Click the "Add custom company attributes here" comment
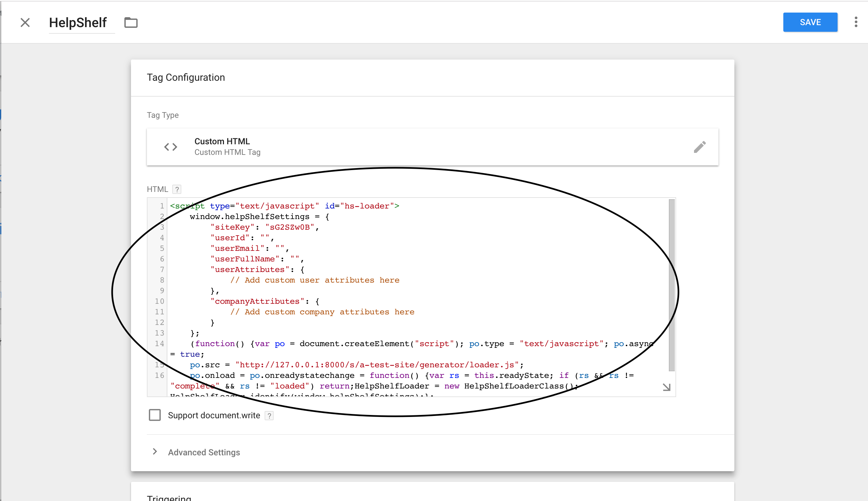The image size is (868, 501). click(x=322, y=312)
